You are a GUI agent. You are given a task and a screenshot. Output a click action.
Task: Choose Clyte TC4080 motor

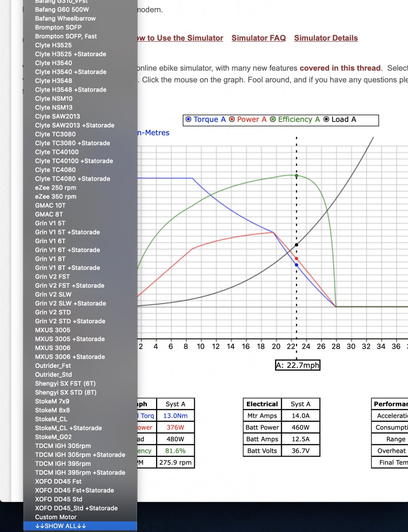point(80,170)
